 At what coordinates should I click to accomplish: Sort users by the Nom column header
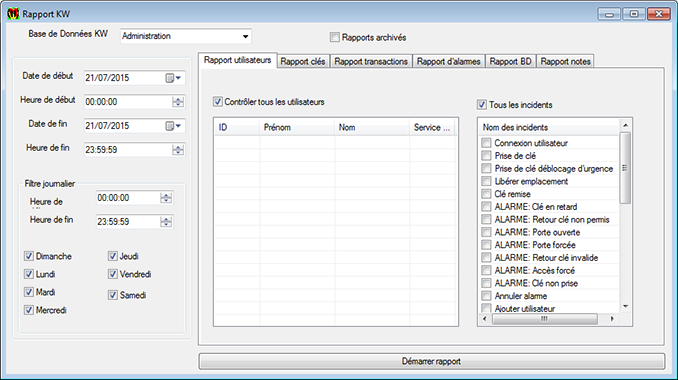tap(371, 128)
